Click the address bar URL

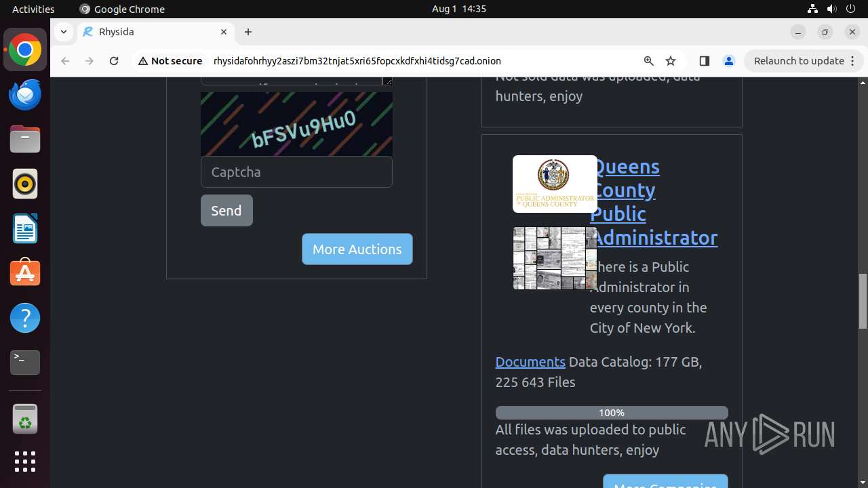[x=357, y=61]
